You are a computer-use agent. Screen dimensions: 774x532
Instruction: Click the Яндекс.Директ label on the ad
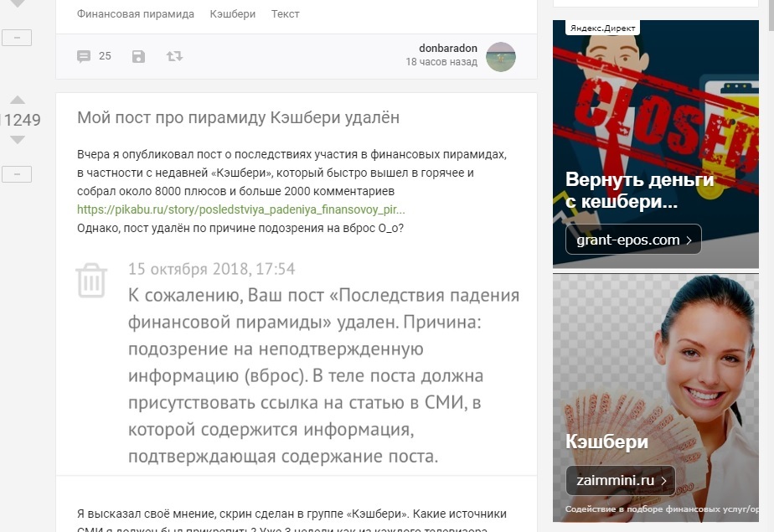click(x=602, y=28)
